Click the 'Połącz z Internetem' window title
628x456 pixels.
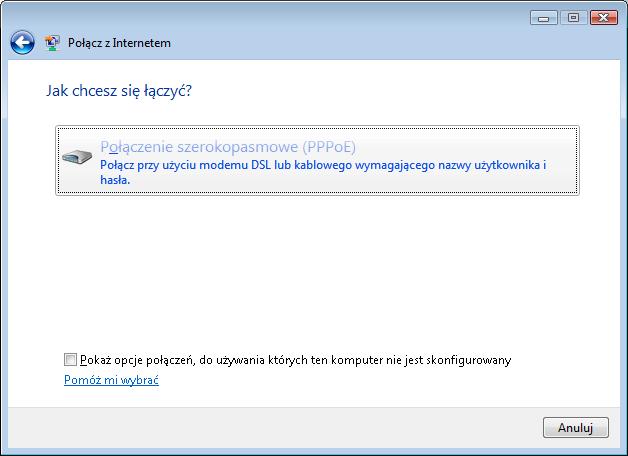119,43
